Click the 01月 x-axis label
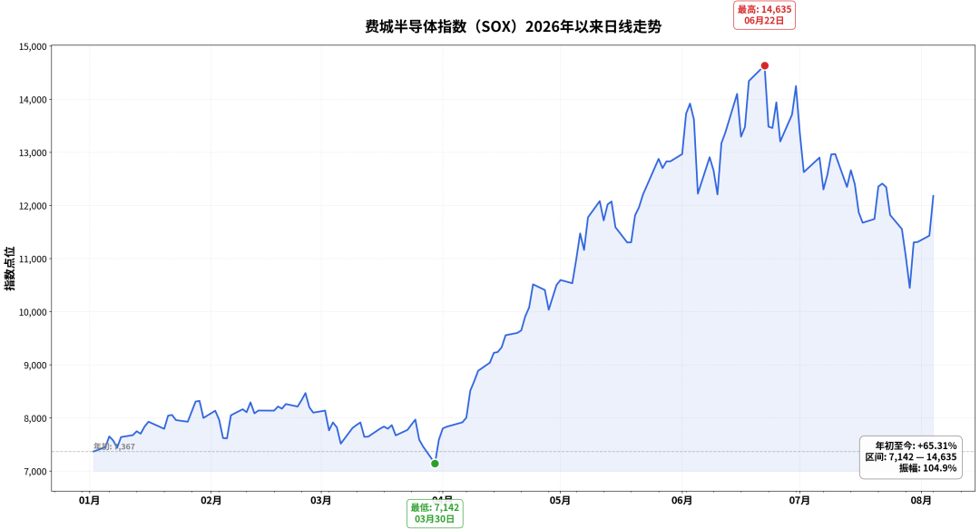Image resolution: width=980 pixels, height=529 pixels. (x=89, y=500)
